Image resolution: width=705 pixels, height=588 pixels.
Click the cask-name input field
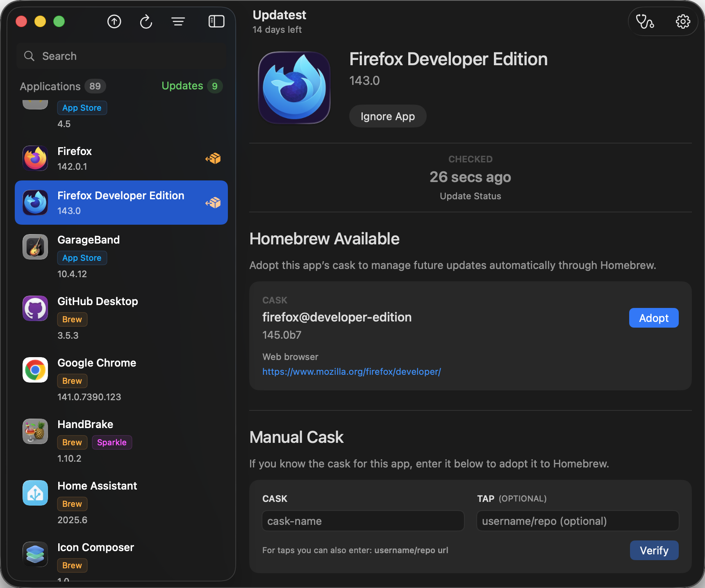point(362,521)
